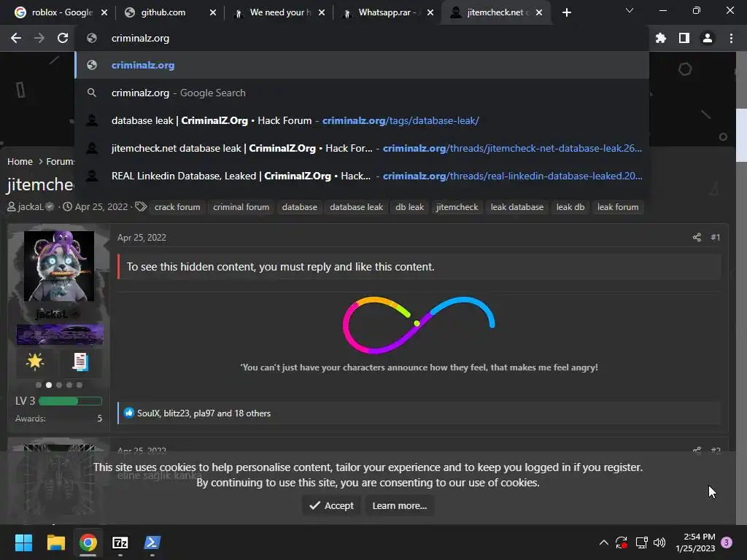The image size is (747, 560).
Task: Open the db leak tag
Action: [410, 207]
